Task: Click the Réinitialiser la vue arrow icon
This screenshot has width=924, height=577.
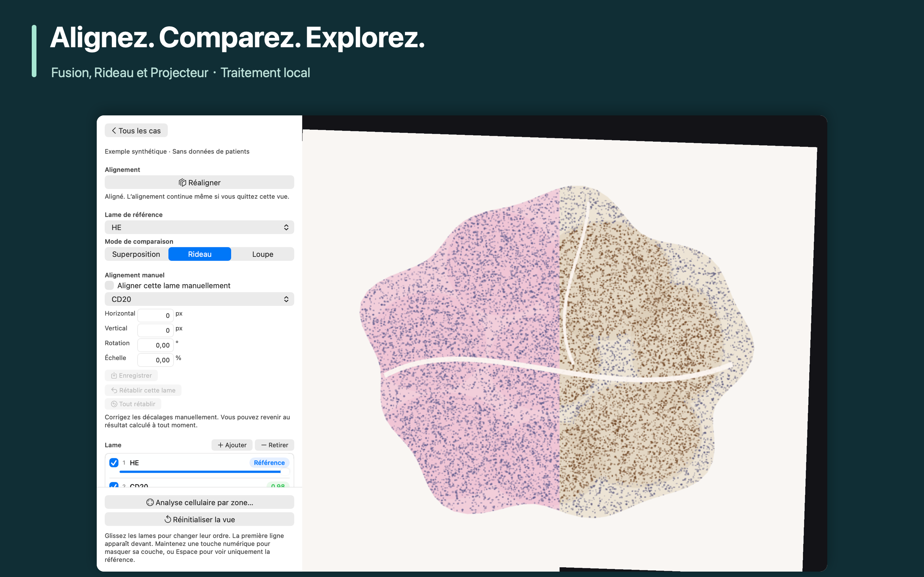Action: coord(167,519)
